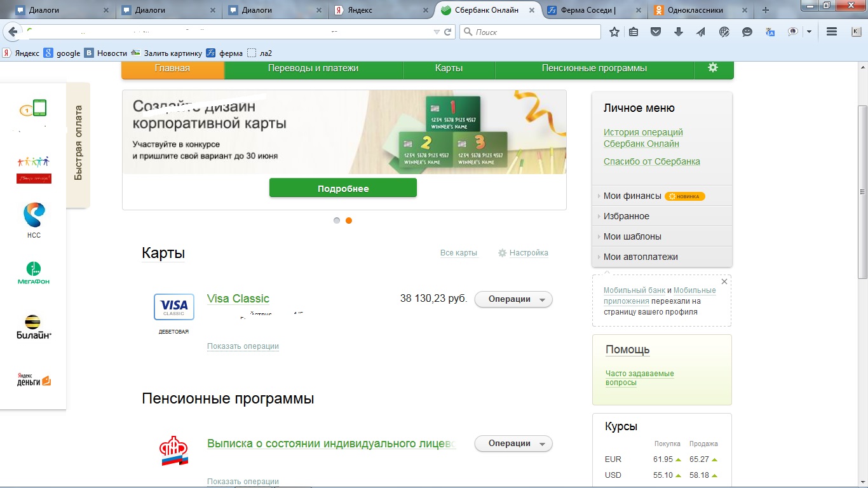868x488 pixels.
Task: Open dropdown arrow beside eye bubble icon
Action: coord(809,32)
